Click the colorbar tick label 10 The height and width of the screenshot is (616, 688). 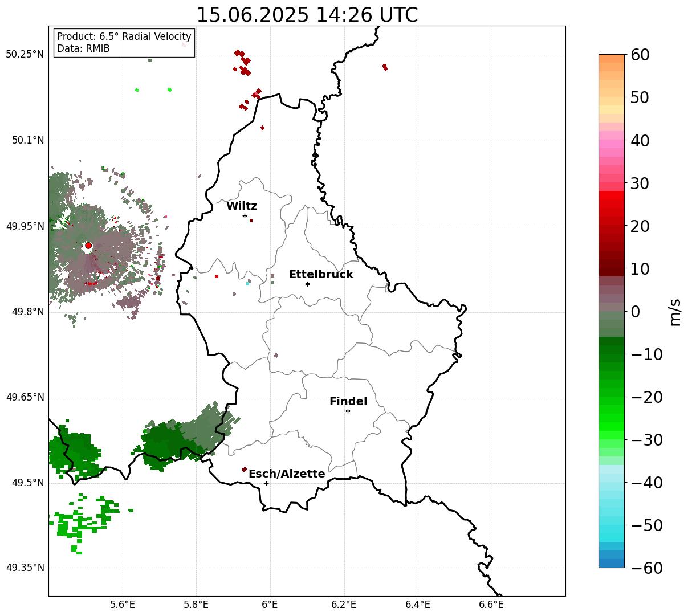click(640, 269)
